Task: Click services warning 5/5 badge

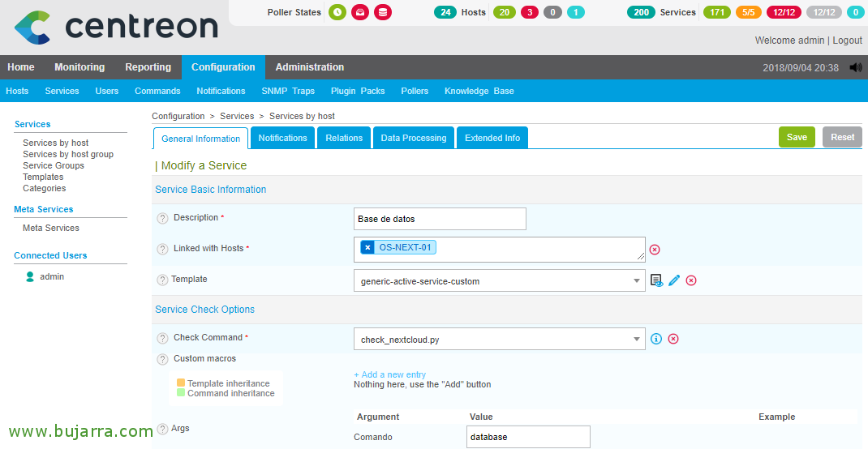Action: click(749, 12)
